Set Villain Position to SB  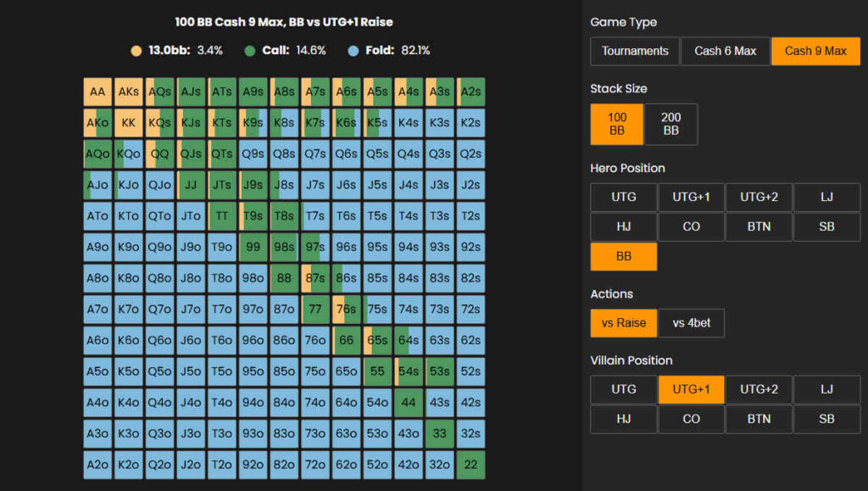(x=827, y=419)
